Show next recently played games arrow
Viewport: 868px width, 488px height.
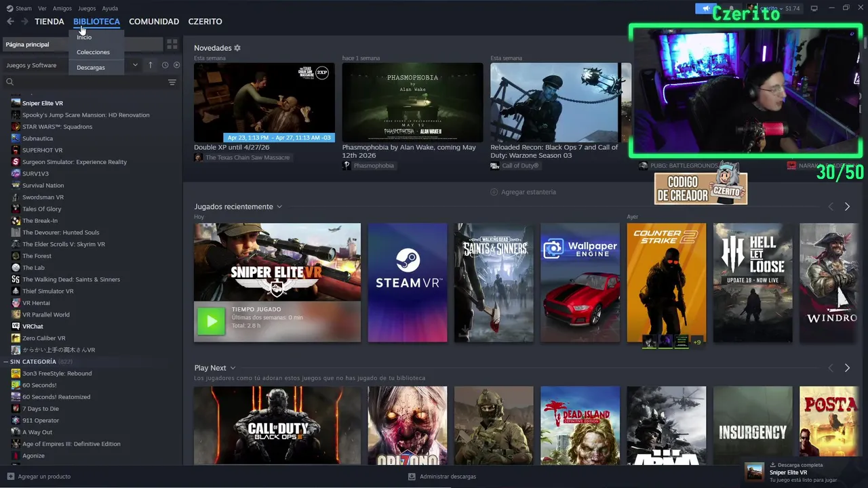coord(847,207)
